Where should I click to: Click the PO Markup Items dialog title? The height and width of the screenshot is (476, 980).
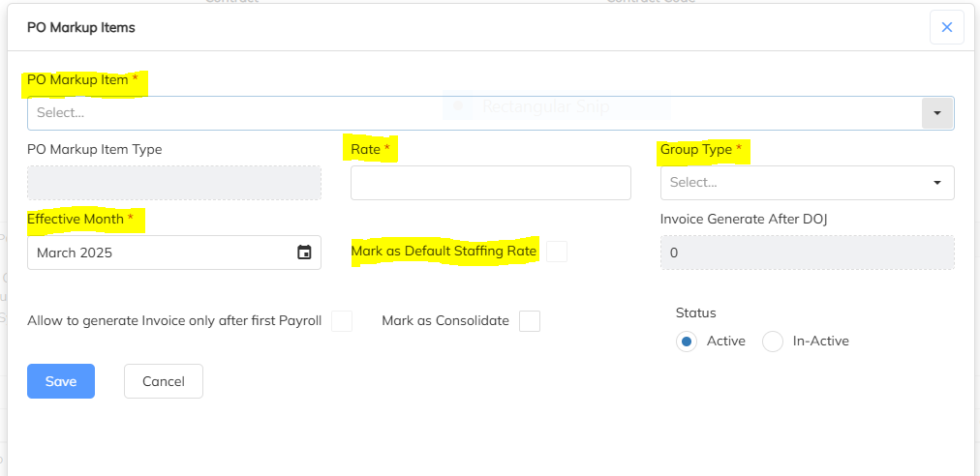click(x=81, y=27)
